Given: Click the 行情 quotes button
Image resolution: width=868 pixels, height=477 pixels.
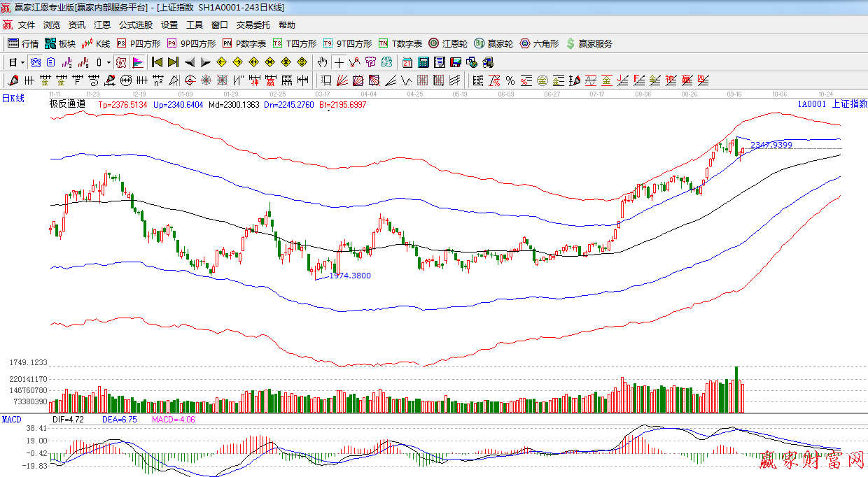Looking at the screenshot, I should tap(23, 43).
